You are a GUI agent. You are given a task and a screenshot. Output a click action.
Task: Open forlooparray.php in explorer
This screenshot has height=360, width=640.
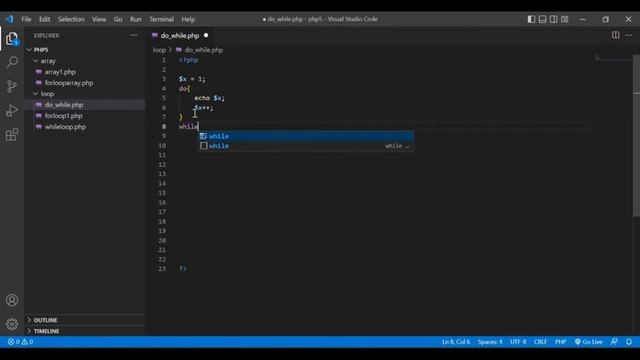[x=69, y=83]
